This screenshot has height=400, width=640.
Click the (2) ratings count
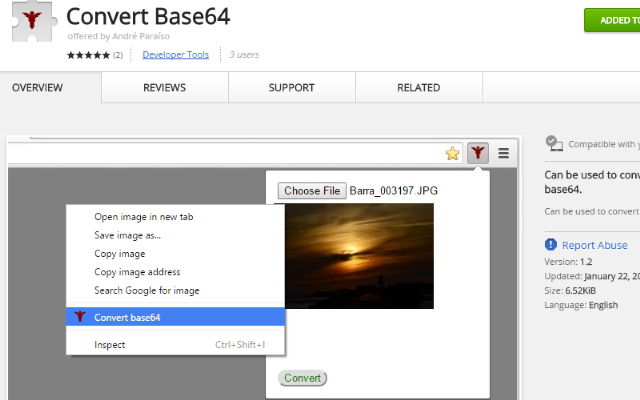pos(118,55)
